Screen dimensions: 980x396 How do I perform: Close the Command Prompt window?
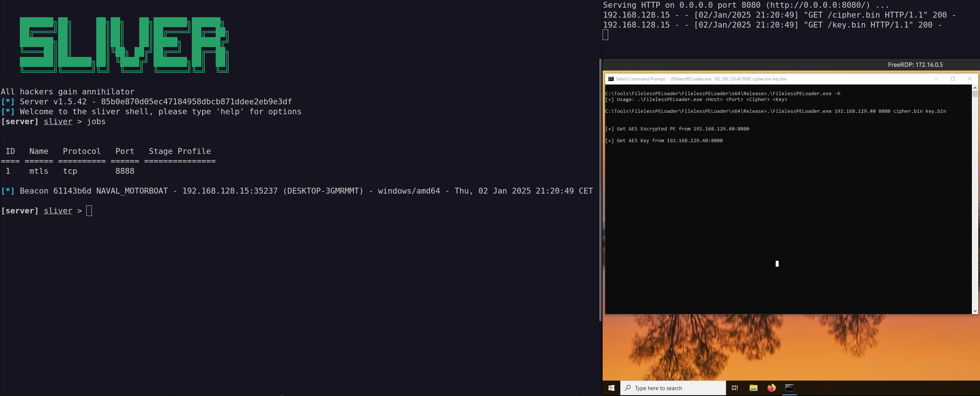pos(969,79)
